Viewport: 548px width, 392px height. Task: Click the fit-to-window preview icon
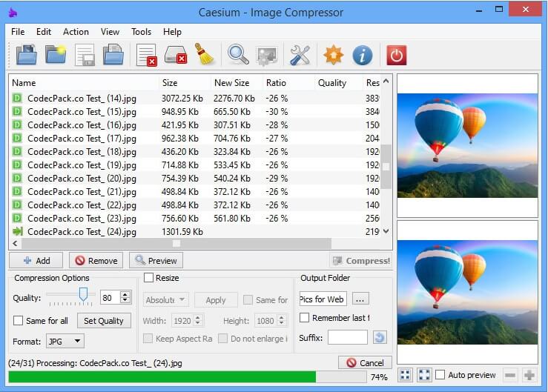point(406,375)
